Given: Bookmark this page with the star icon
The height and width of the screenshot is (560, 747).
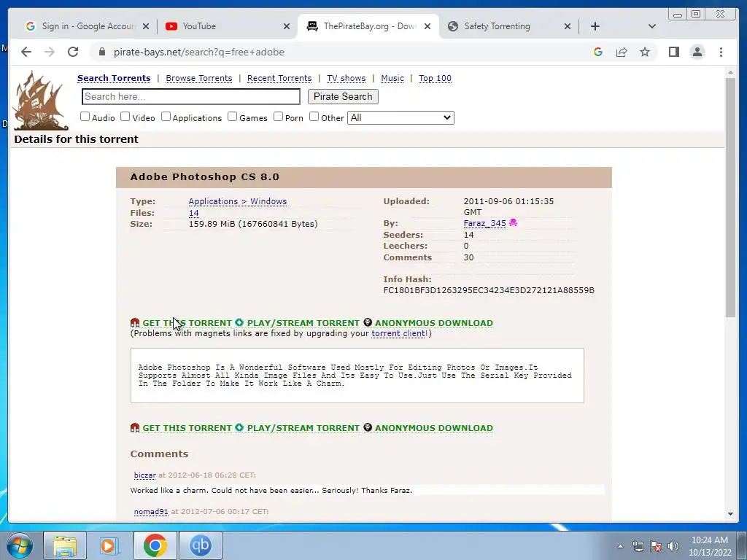Looking at the screenshot, I should pos(645,52).
